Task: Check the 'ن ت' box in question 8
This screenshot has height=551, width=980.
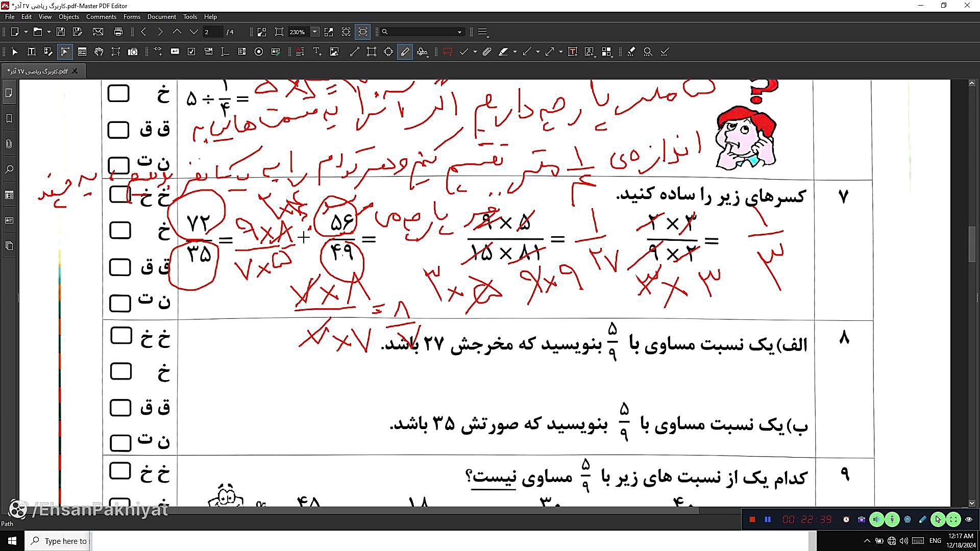Action: (x=120, y=443)
